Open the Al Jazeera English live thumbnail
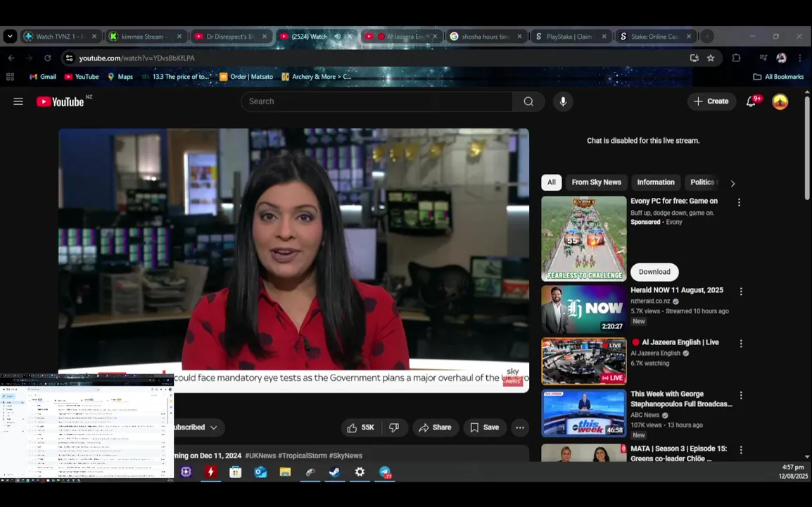The image size is (812, 507). pos(583,361)
